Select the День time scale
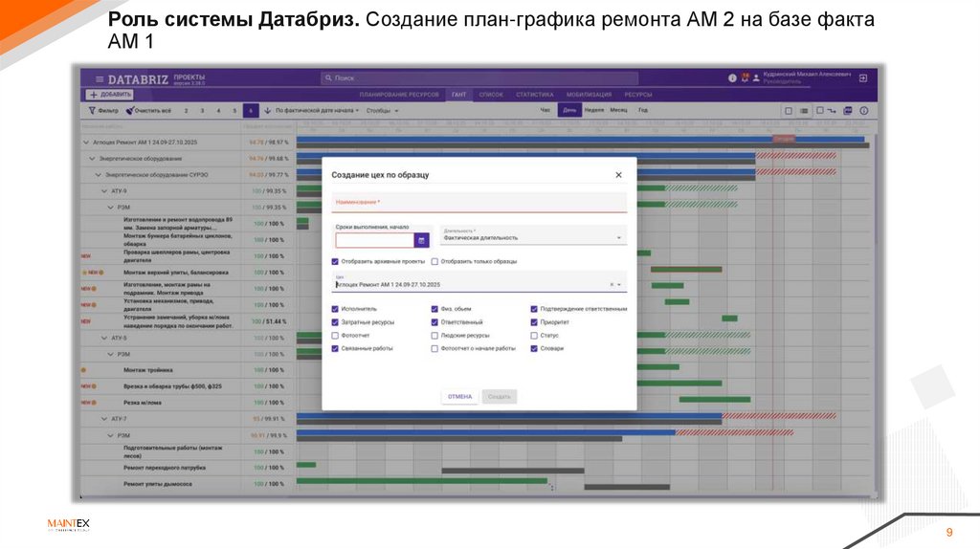This screenshot has height=549, width=980. tap(569, 111)
